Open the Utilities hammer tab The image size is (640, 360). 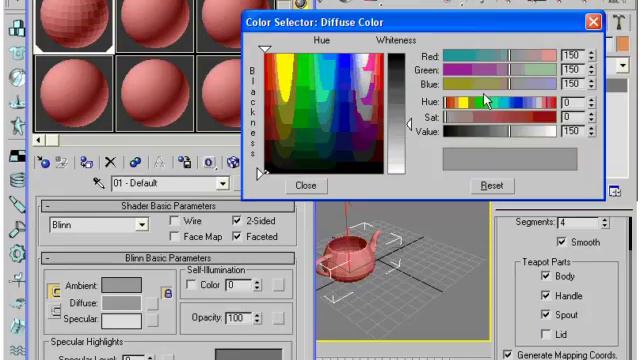(x=619, y=21)
